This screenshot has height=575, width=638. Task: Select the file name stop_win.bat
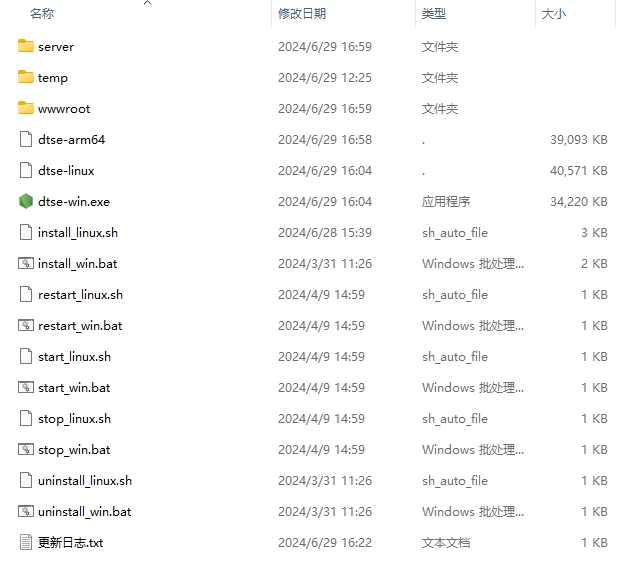(74, 450)
